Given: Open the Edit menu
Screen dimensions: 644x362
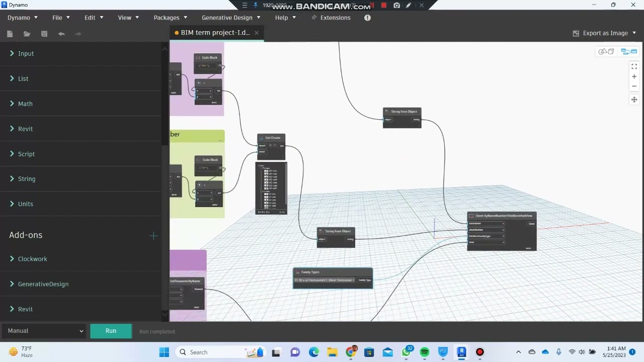Looking at the screenshot, I should pos(94,18).
